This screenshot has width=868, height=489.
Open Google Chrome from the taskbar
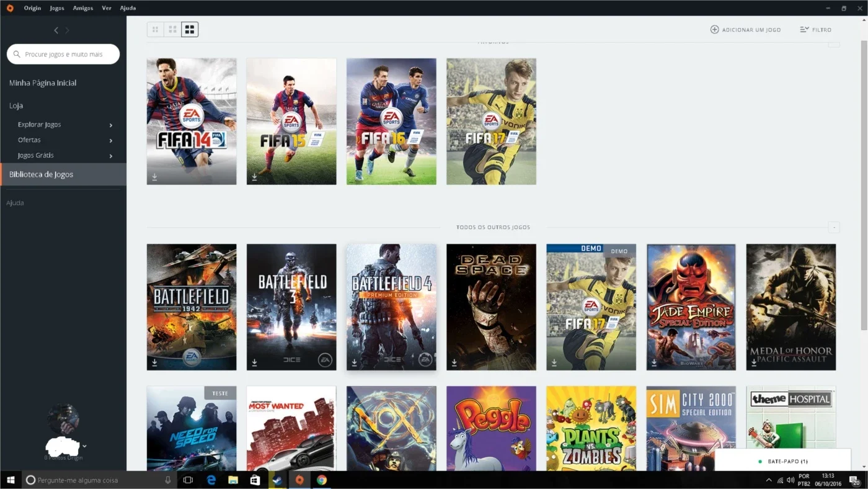321,480
